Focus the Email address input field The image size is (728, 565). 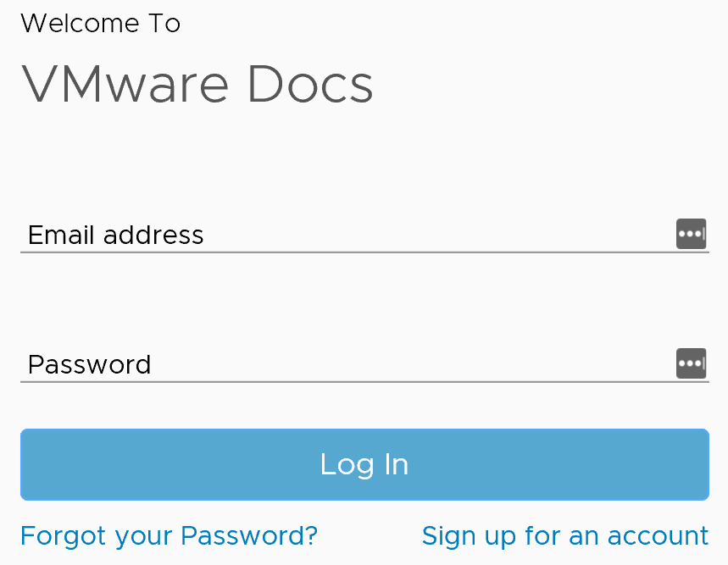(x=364, y=235)
